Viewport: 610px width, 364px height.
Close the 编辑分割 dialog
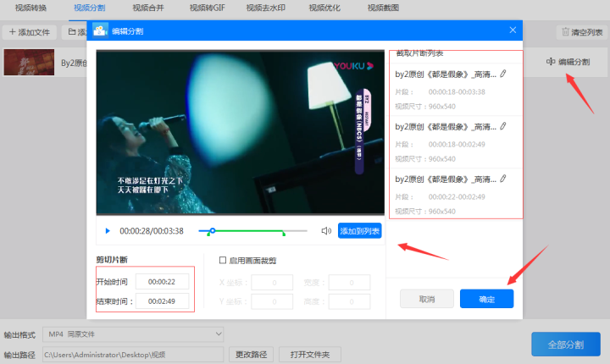click(x=513, y=30)
